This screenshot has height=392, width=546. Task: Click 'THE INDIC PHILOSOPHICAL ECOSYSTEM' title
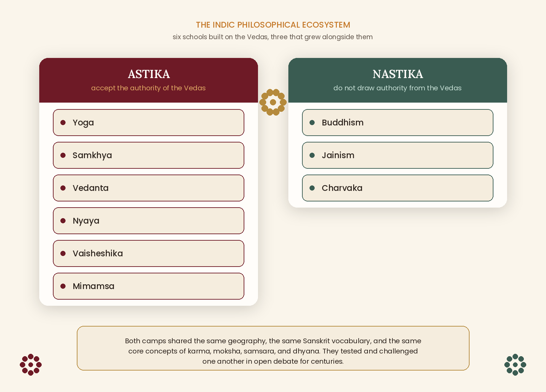(x=273, y=25)
